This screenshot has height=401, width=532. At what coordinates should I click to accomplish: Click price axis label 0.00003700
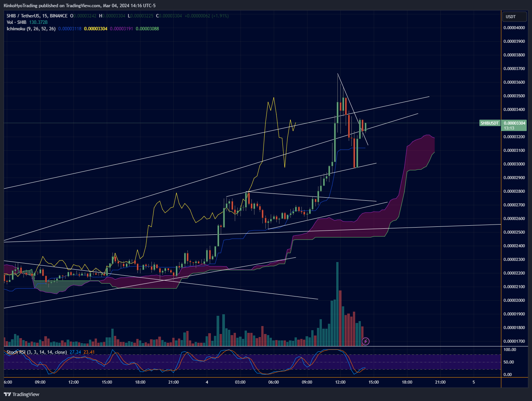[514, 69]
